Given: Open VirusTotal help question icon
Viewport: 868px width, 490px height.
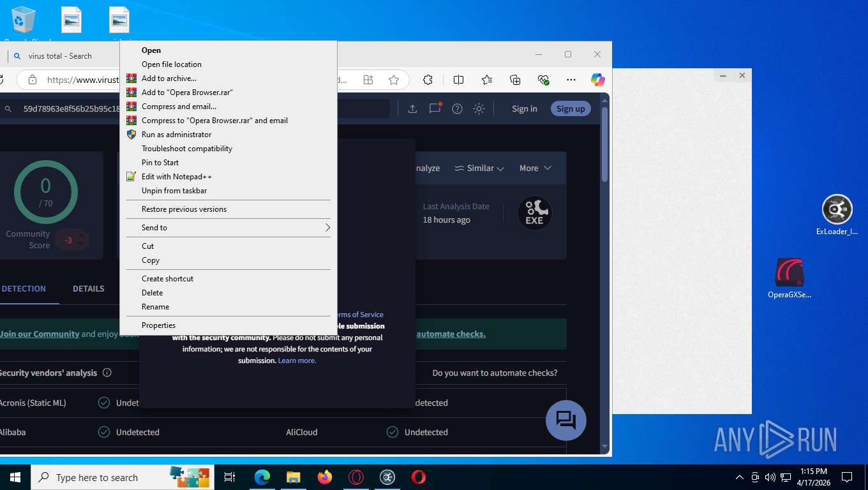Looking at the screenshot, I should coord(457,108).
